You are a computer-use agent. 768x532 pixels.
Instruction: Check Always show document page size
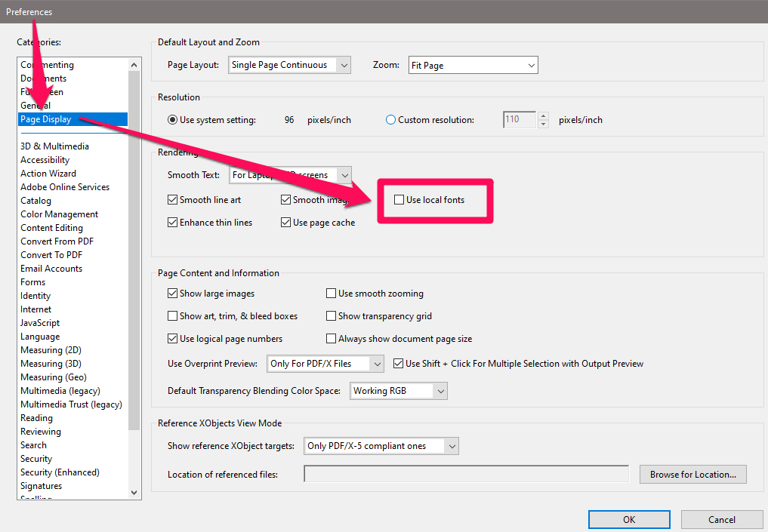coord(331,338)
